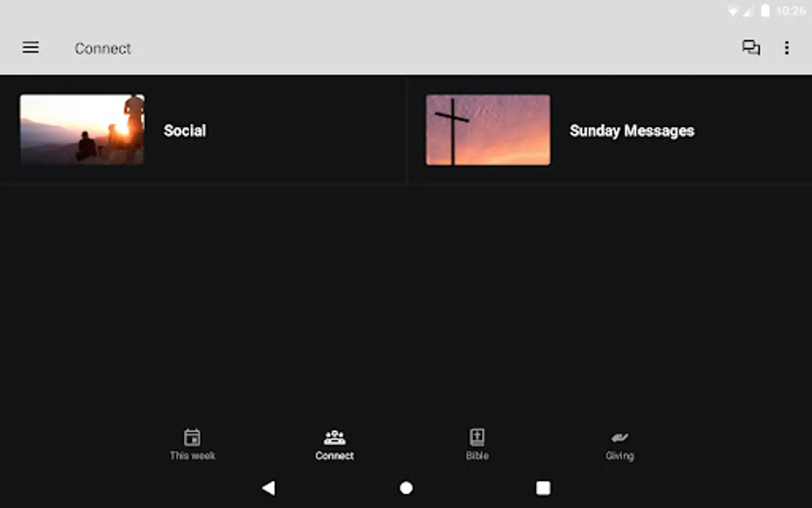
Task: Open the Social section
Action: 184,130
